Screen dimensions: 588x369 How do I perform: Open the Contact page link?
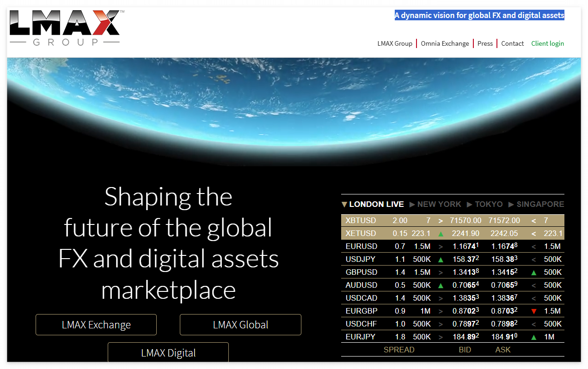coord(512,43)
